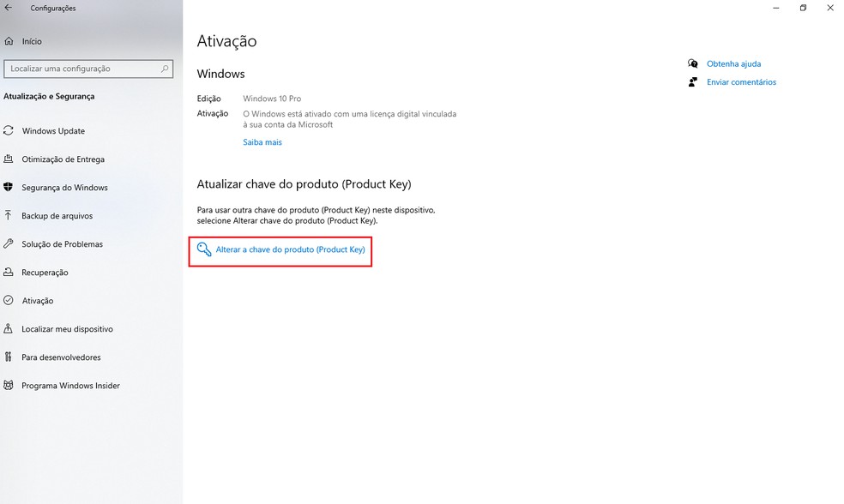This screenshot has width=844, height=504.
Task: Open the Obtenha ajuda headset icon
Action: (x=693, y=63)
